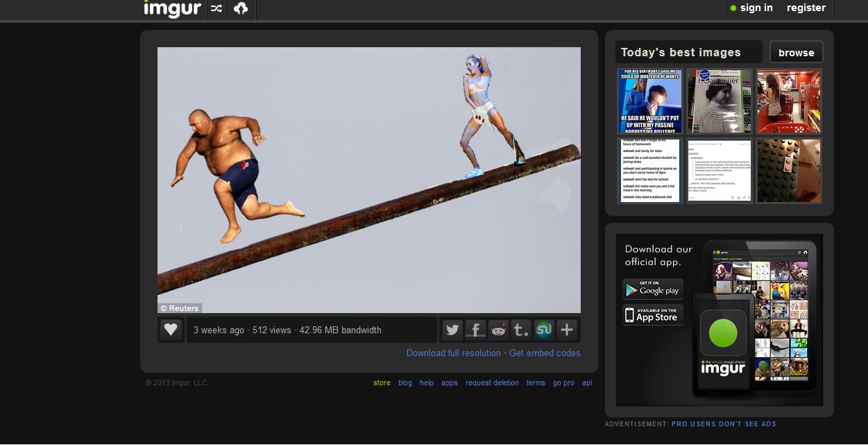The height and width of the screenshot is (445, 868).
Task: Get the app on Google Play
Action: pyautogui.click(x=652, y=289)
